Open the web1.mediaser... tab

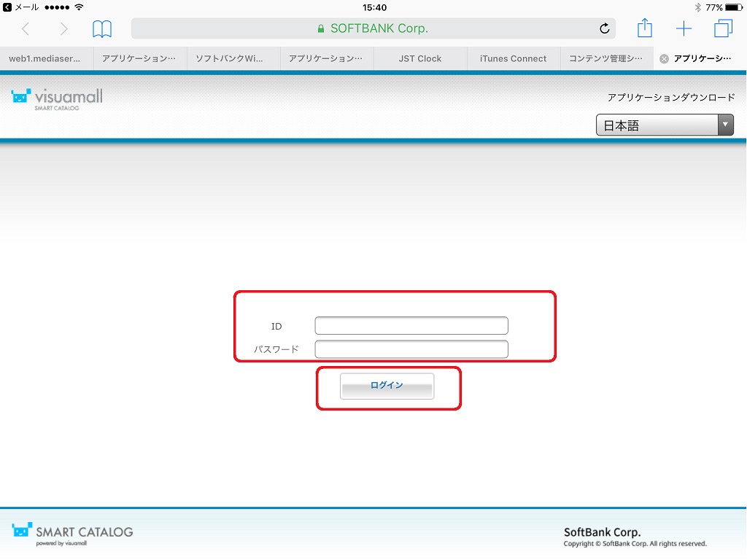(45, 59)
